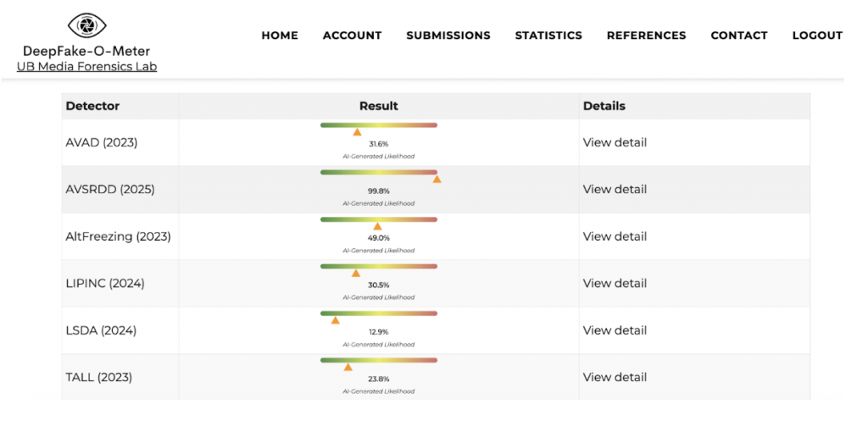The width and height of the screenshot is (868, 421).
Task: View detail for AVSRDD (2025)
Action: 615,189
